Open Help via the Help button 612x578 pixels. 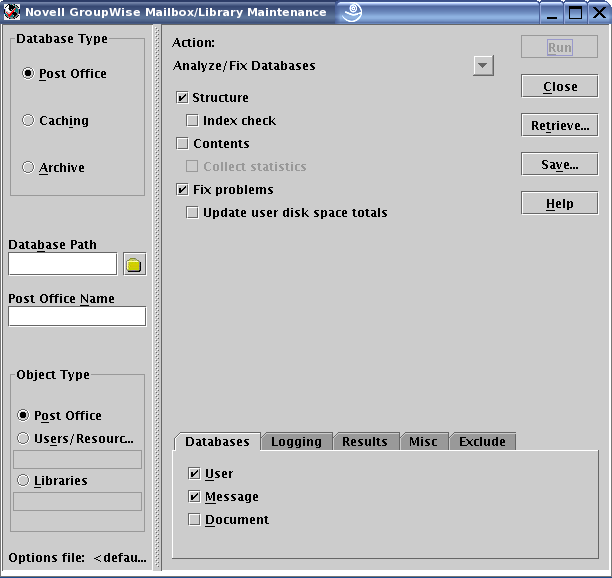pos(559,203)
